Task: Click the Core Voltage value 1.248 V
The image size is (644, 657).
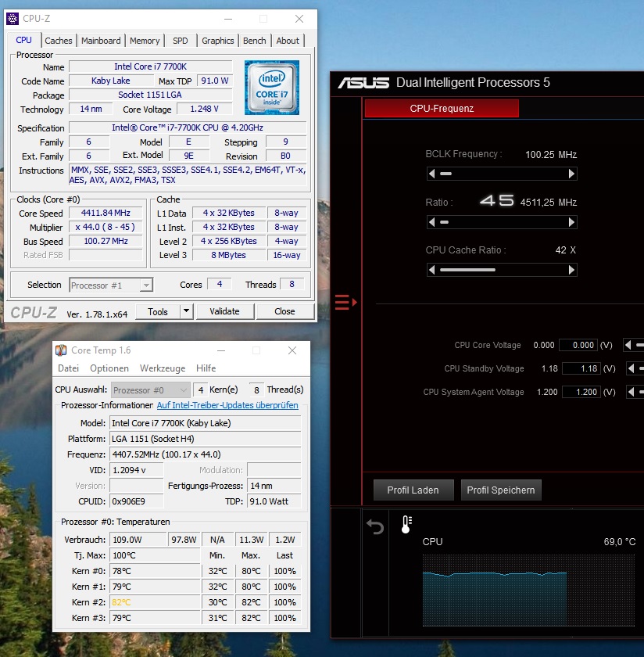Action: point(204,109)
